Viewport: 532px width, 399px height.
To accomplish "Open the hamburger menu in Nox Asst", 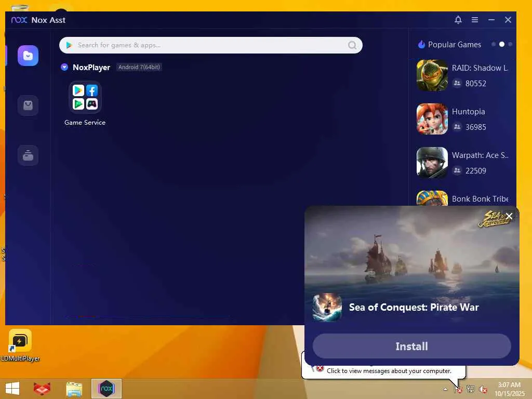I will point(475,20).
